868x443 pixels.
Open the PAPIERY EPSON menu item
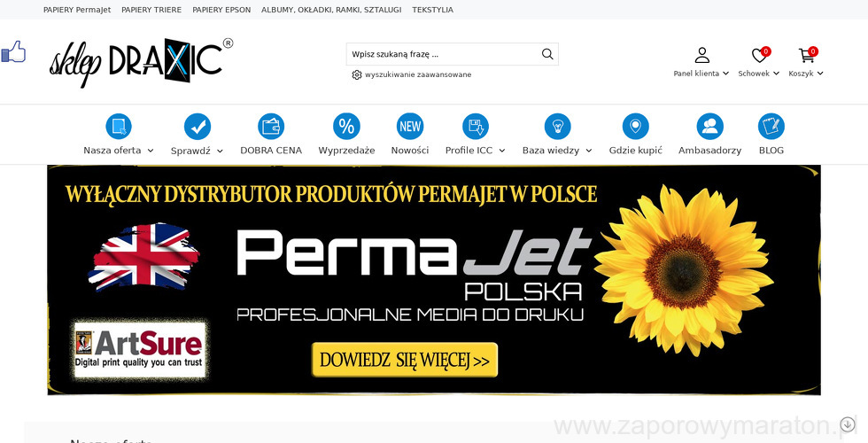tap(221, 10)
